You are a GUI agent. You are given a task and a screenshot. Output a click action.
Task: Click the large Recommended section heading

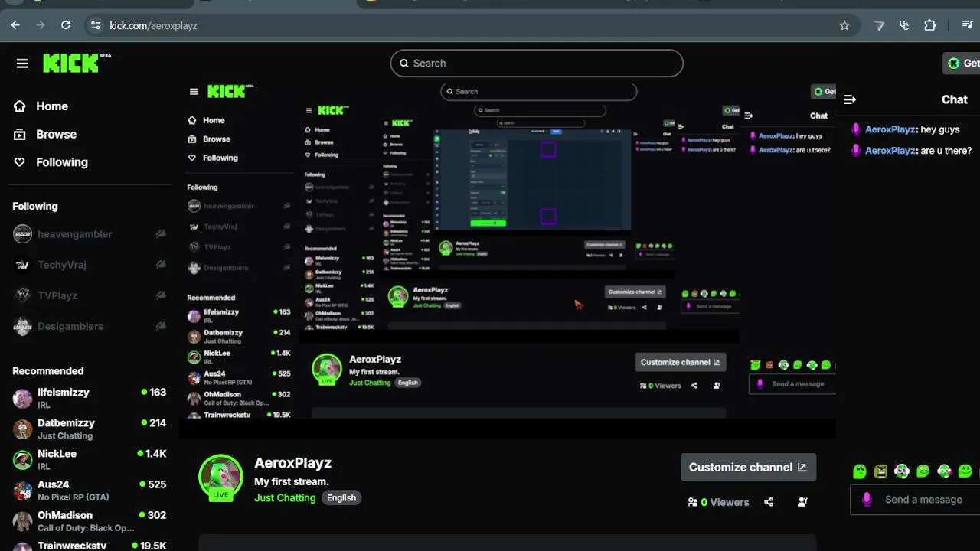[47, 371]
